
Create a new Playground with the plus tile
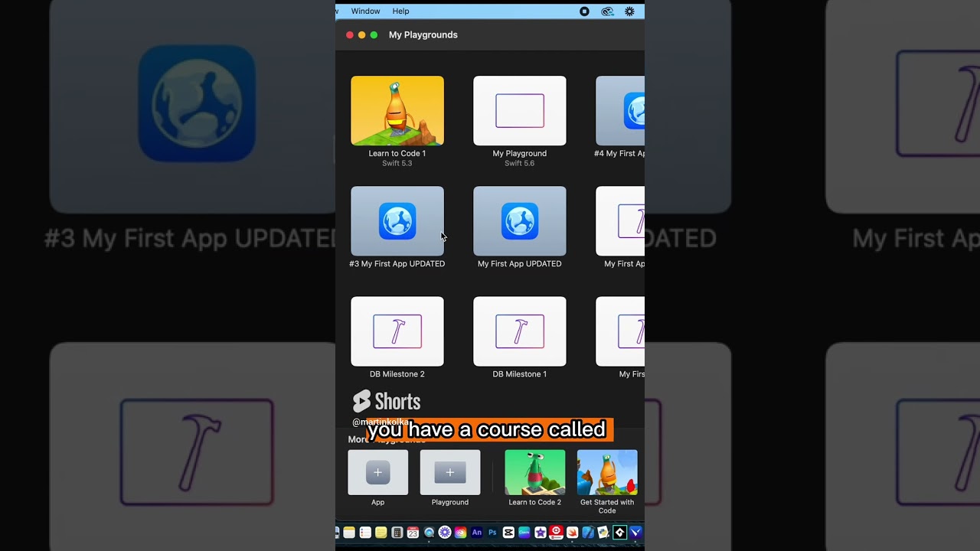point(449,472)
